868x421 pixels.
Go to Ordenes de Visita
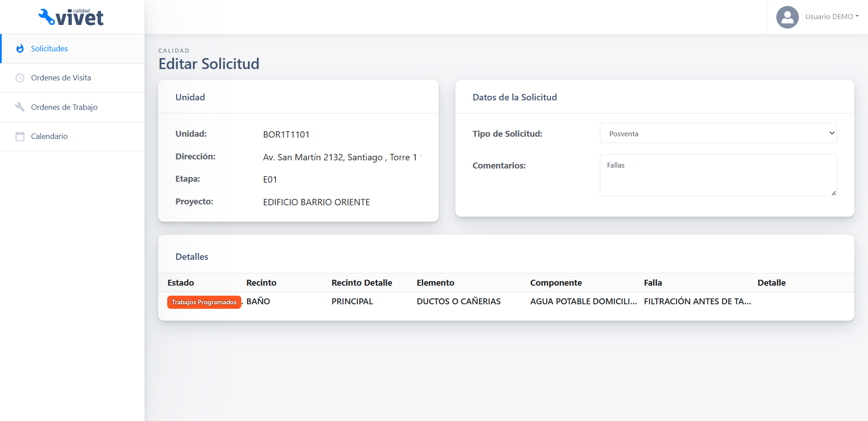click(x=61, y=78)
